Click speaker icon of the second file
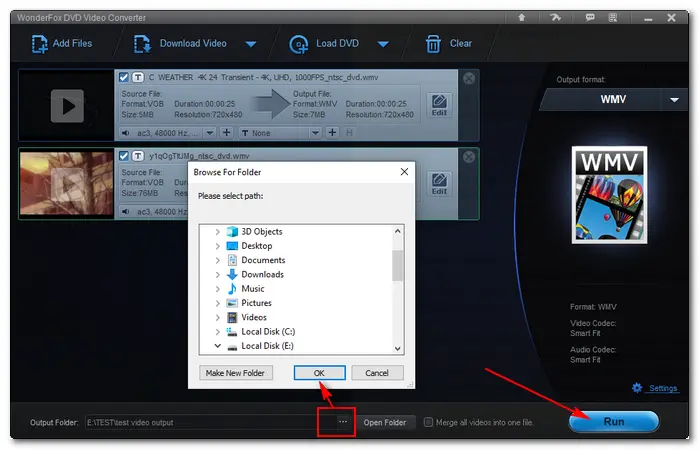This screenshot has height=450, width=700. [126, 211]
